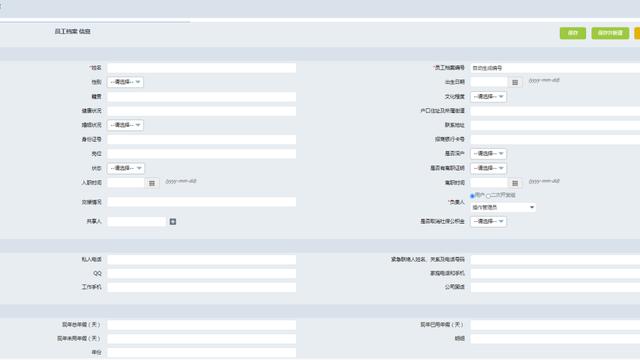Click the 现年总年假（天）input field
Screen dimensions: 640x360
tap(202, 325)
